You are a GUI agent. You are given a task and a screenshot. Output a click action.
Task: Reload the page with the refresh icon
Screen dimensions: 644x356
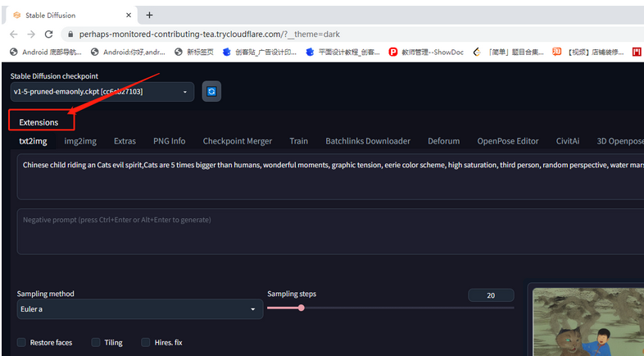click(49, 34)
